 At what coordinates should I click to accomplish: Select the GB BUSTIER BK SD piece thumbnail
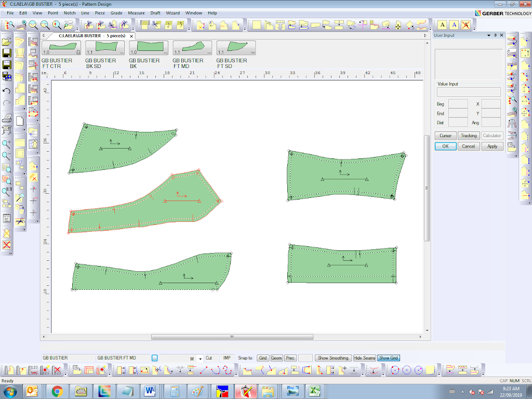pyautogui.click(x=105, y=47)
